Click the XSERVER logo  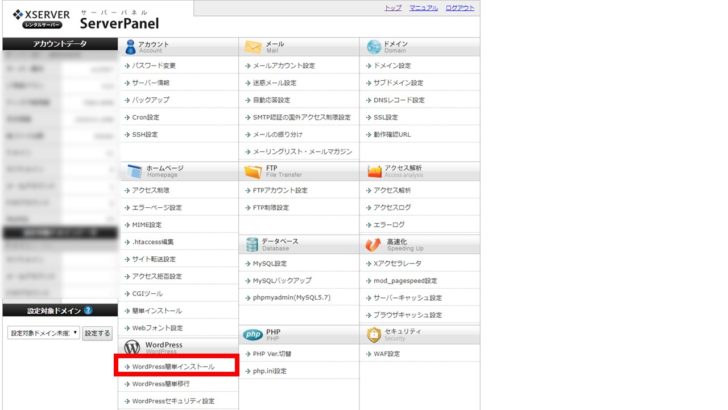pyautogui.click(x=41, y=19)
